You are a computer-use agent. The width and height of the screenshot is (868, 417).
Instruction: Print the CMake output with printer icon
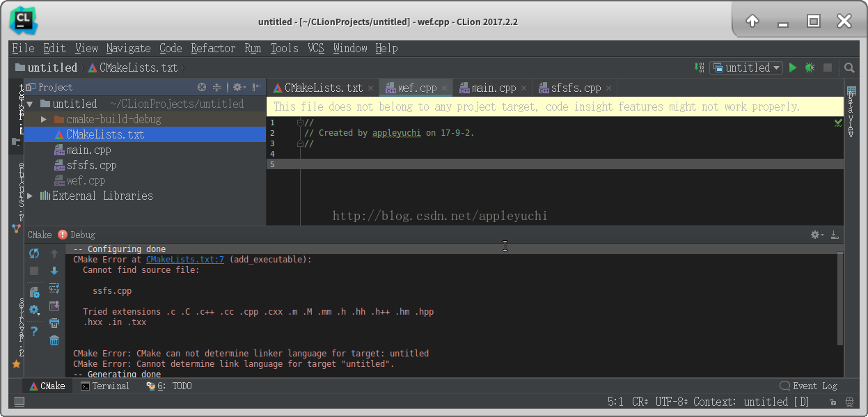[54, 323]
